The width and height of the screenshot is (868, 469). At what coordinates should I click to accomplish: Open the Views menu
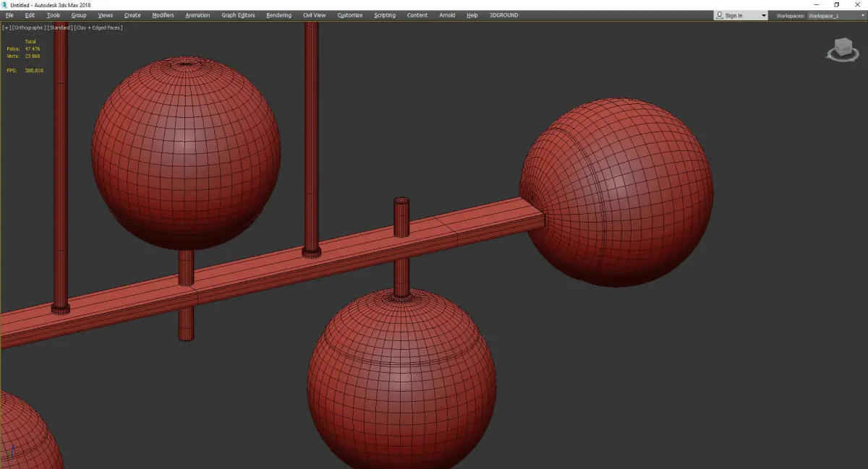click(106, 15)
